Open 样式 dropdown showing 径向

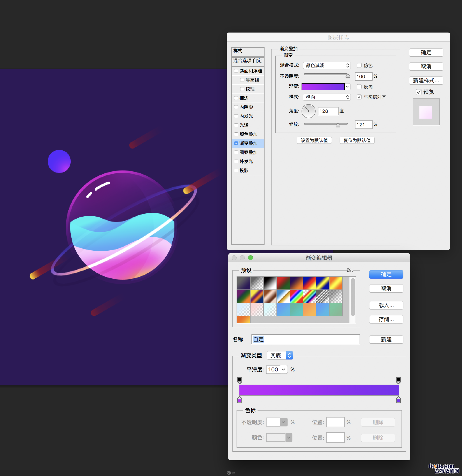(x=327, y=97)
